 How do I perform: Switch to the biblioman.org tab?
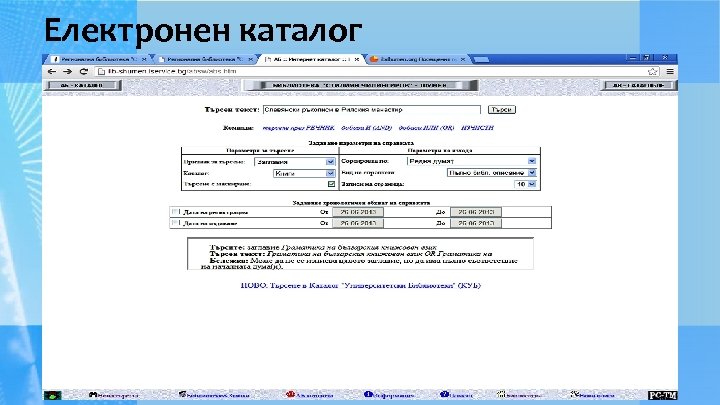pos(417,59)
